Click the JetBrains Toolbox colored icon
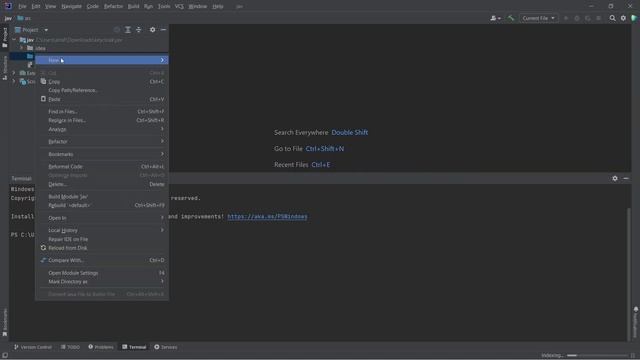The width and height of the screenshot is (640, 360). point(634,18)
